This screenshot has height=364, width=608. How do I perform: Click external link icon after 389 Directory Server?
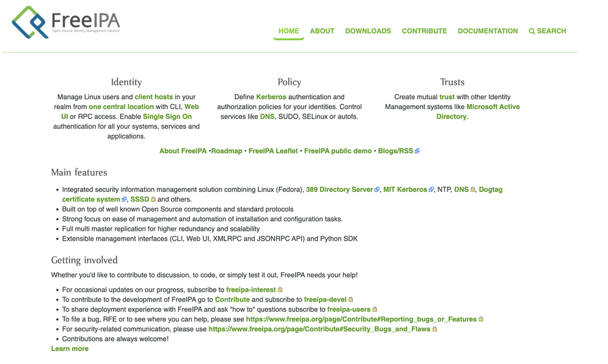click(377, 190)
